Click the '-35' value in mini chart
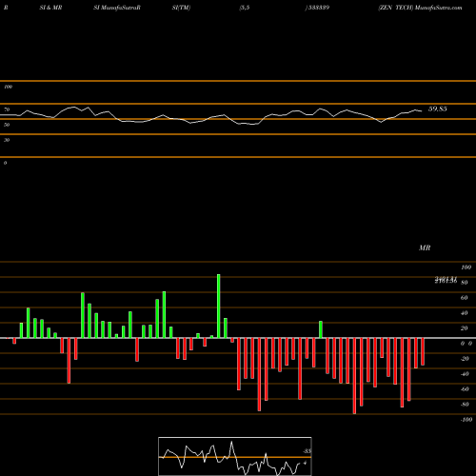Screen dimensions: 476x476 click(x=307, y=451)
